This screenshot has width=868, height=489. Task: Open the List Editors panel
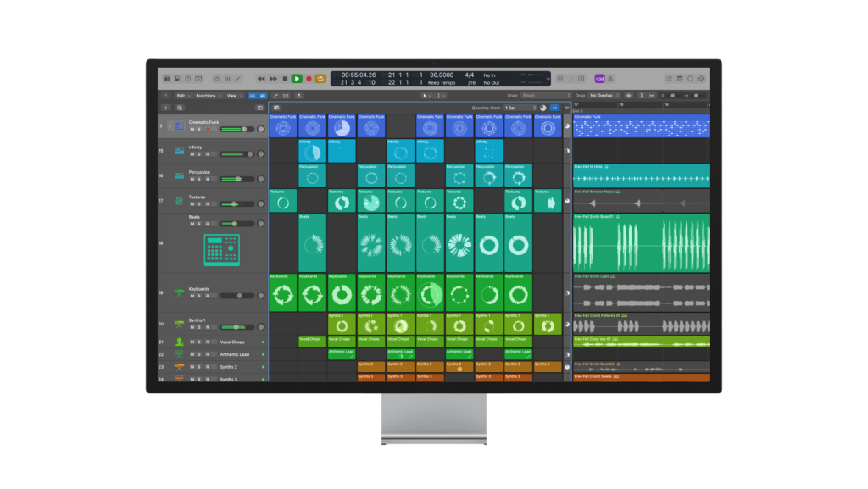click(669, 78)
